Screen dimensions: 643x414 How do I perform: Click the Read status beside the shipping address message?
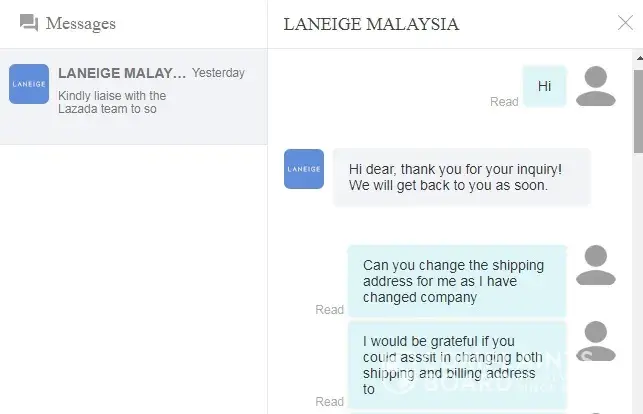click(329, 309)
